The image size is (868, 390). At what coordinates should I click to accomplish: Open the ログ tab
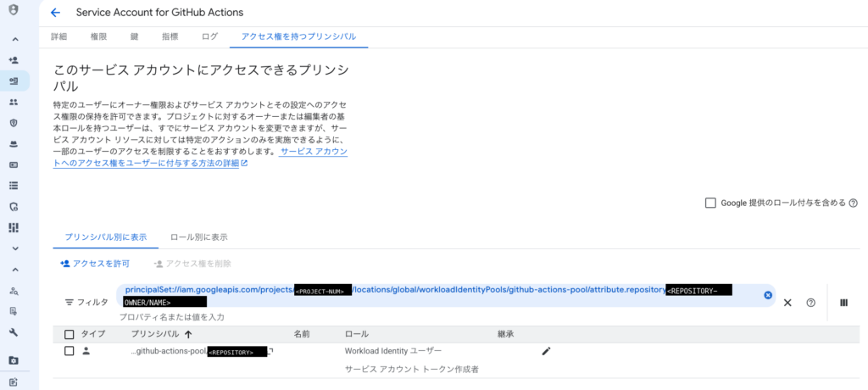[x=210, y=36]
